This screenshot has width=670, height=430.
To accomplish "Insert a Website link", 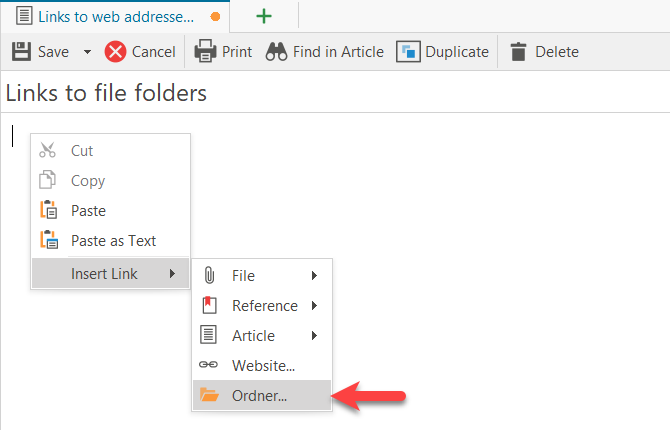I will coord(263,366).
